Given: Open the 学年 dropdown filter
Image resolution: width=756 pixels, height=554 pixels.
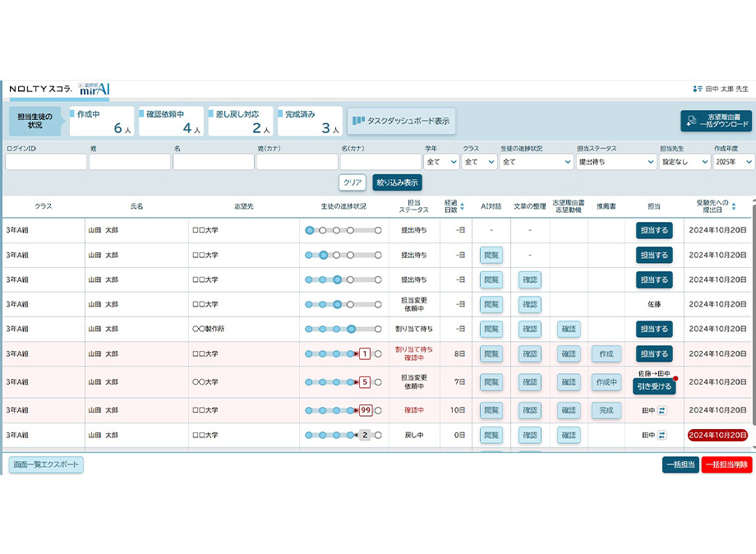Looking at the screenshot, I should coord(441,162).
